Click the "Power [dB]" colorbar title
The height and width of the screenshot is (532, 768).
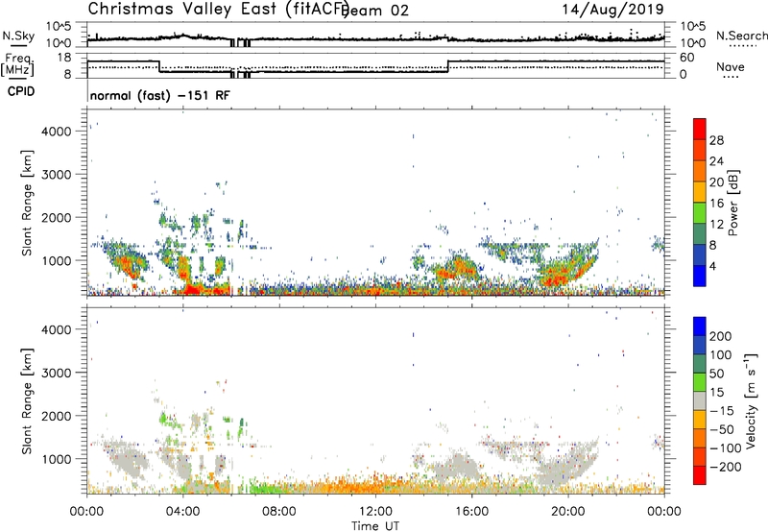click(732, 203)
